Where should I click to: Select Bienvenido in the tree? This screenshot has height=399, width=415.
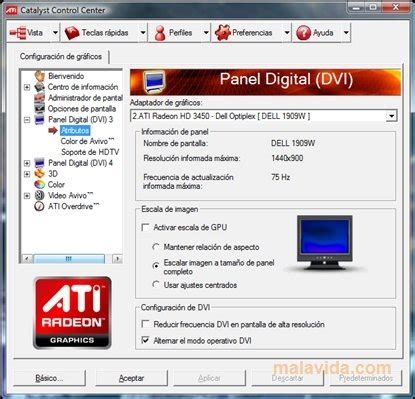click(66, 76)
